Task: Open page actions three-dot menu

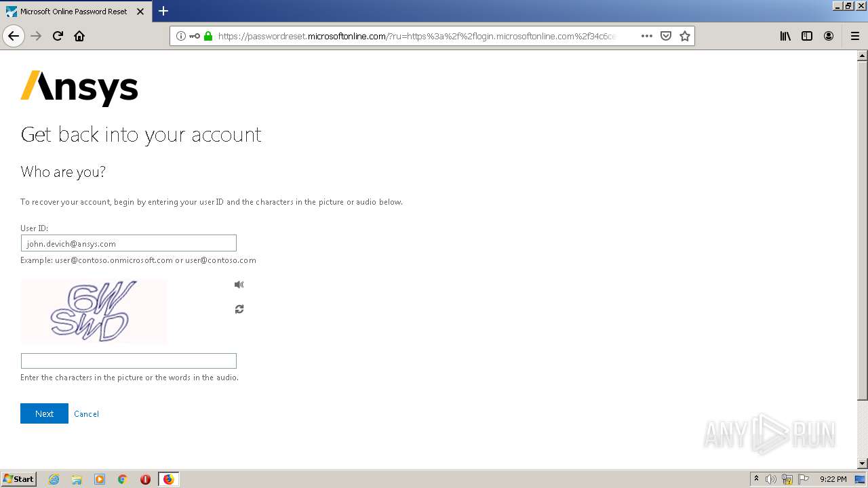Action: [647, 36]
